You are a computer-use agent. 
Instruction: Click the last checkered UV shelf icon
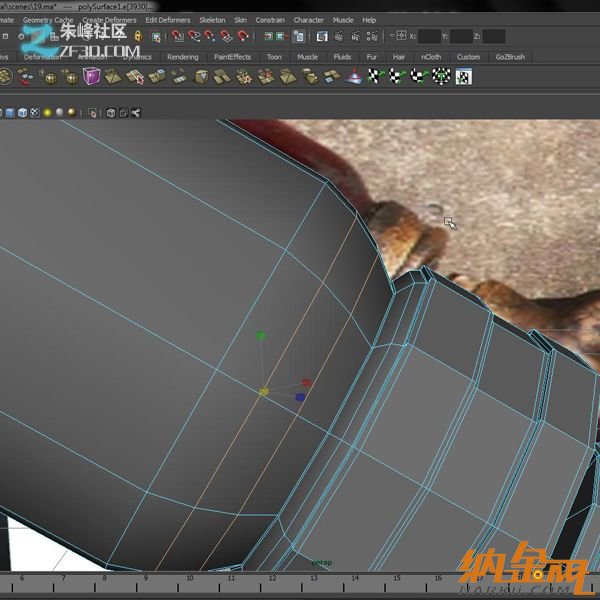click(461, 77)
